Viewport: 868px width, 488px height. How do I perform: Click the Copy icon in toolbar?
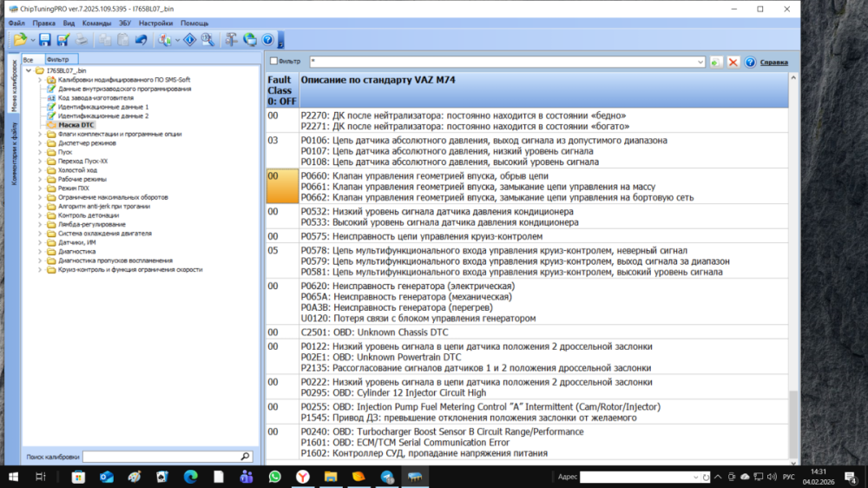(x=105, y=40)
